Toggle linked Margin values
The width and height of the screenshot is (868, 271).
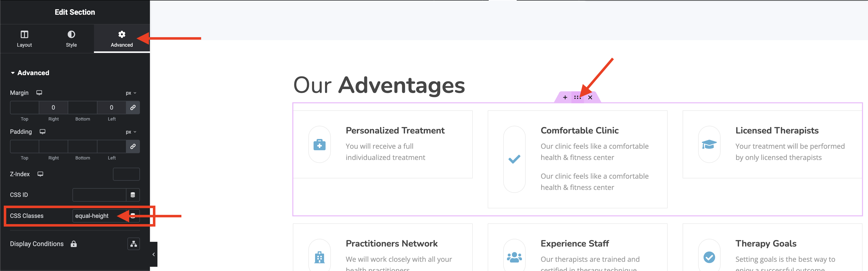point(133,107)
